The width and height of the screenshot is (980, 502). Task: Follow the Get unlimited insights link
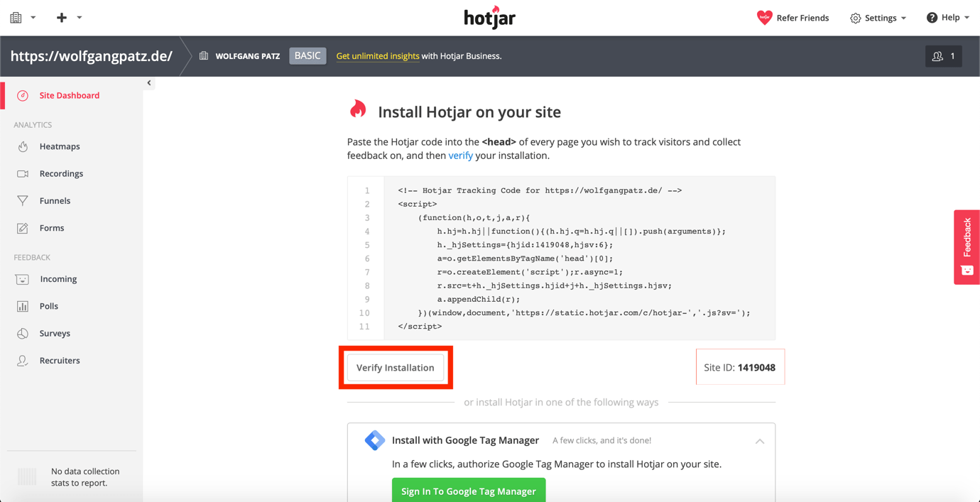coord(378,56)
